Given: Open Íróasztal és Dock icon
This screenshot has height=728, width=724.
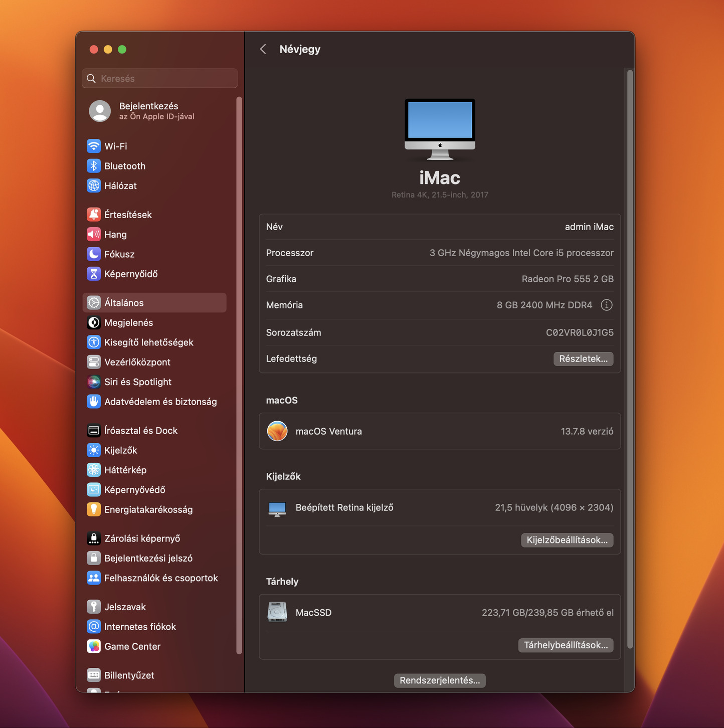Looking at the screenshot, I should tap(94, 431).
